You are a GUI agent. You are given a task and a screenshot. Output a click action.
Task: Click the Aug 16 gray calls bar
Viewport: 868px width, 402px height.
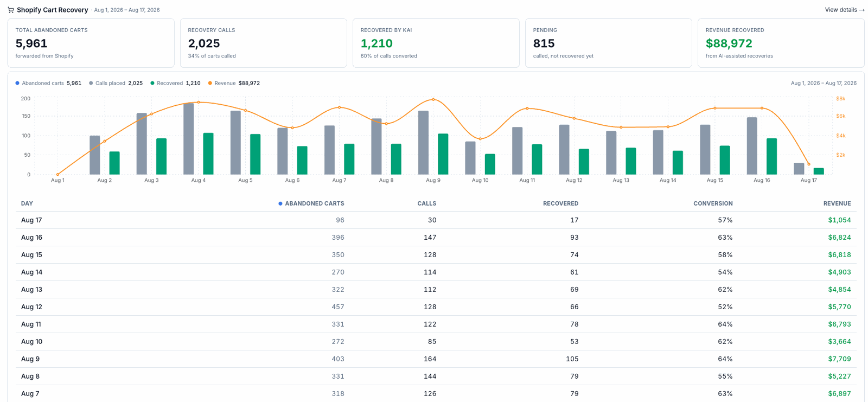pyautogui.click(x=752, y=146)
